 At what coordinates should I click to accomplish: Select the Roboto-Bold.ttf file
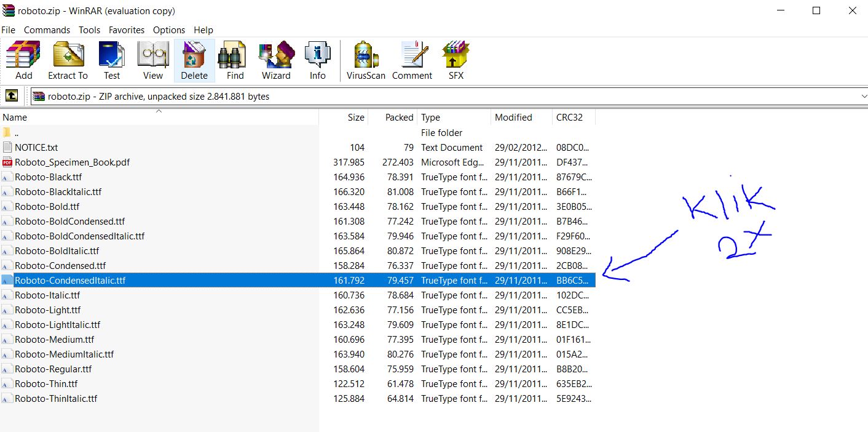pos(47,207)
